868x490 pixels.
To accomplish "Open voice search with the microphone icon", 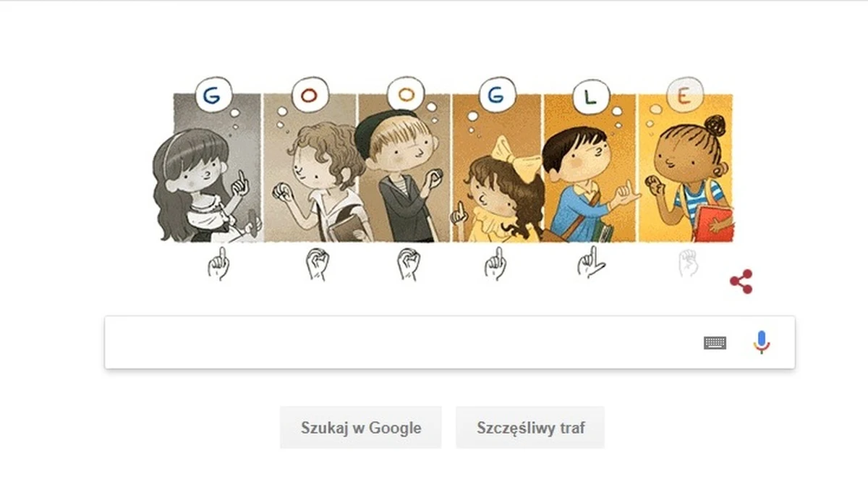I will (760, 342).
